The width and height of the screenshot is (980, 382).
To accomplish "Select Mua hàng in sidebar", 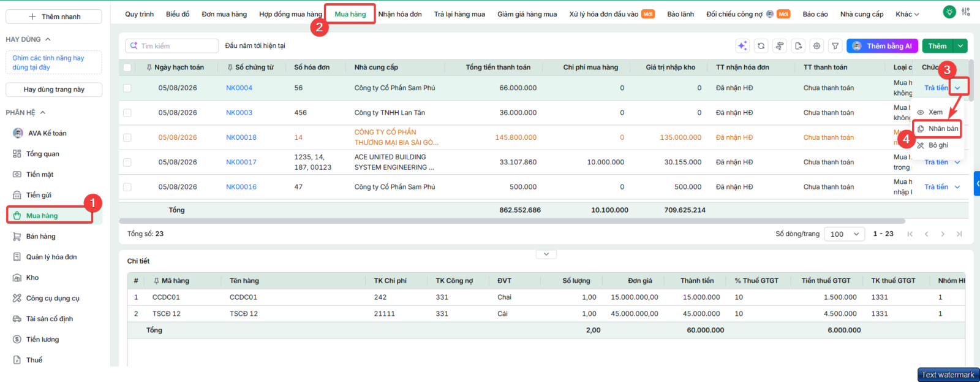I will click(x=50, y=216).
